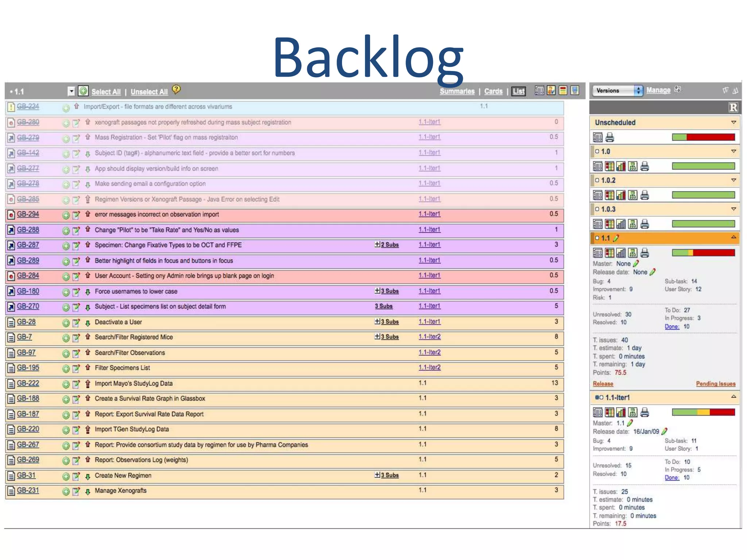This screenshot has width=747, height=560.
Task: Select the List view tab
Action: pos(518,92)
